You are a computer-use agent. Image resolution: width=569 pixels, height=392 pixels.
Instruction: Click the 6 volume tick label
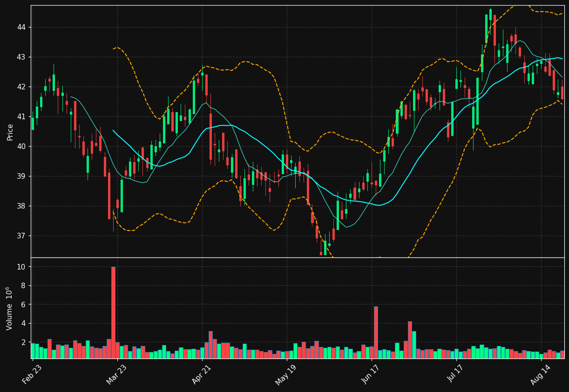pos(24,304)
